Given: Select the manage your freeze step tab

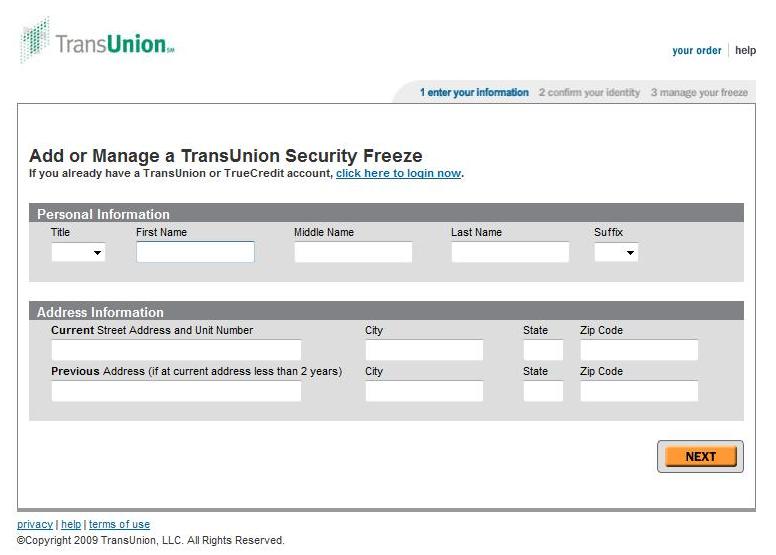Looking at the screenshot, I should [x=699, y=93].
